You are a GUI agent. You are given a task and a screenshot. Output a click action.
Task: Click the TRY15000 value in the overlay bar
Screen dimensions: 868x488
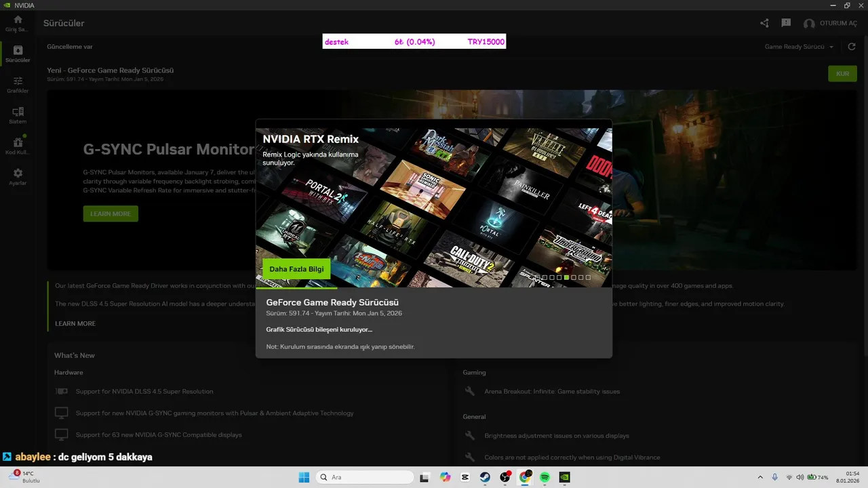pyautogui.click(x=486, y=42)
